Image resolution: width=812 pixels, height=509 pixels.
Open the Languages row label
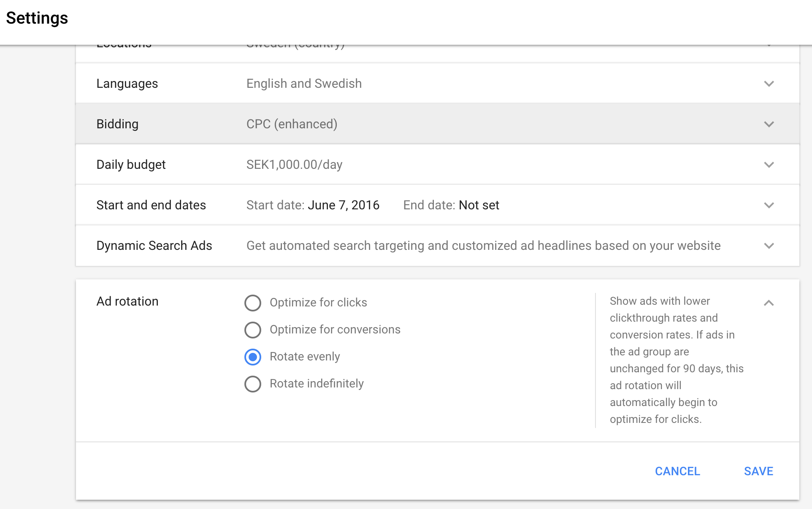(127, 84)
